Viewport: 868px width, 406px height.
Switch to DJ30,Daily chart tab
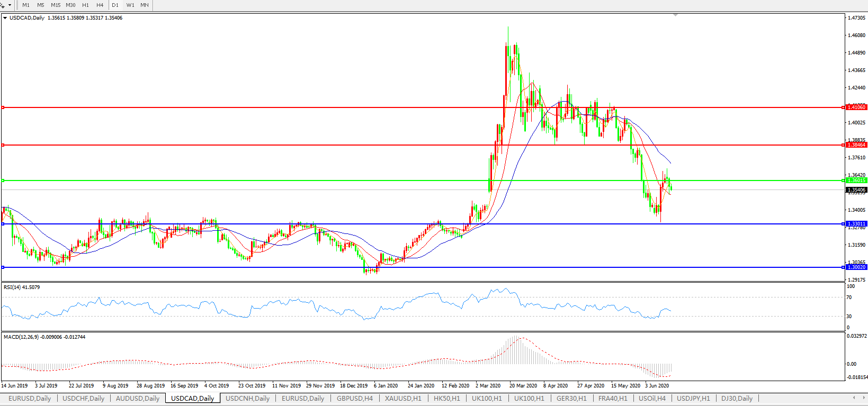[737, 398]
